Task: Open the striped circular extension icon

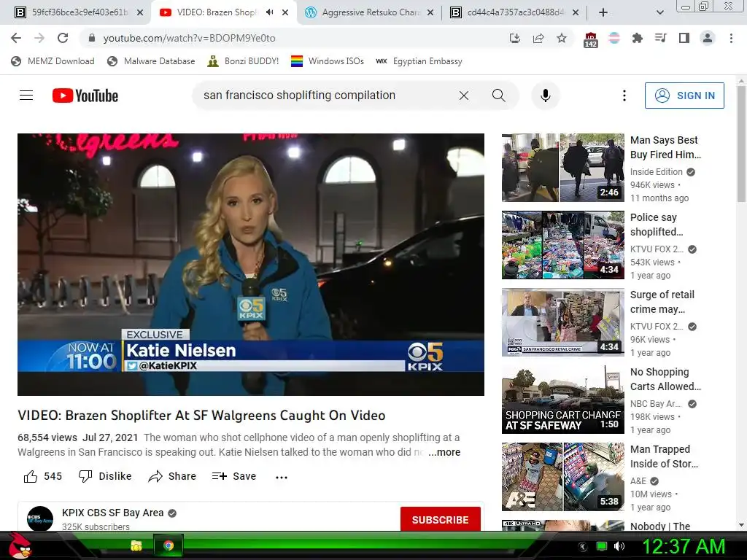Action: coord(614,38)
